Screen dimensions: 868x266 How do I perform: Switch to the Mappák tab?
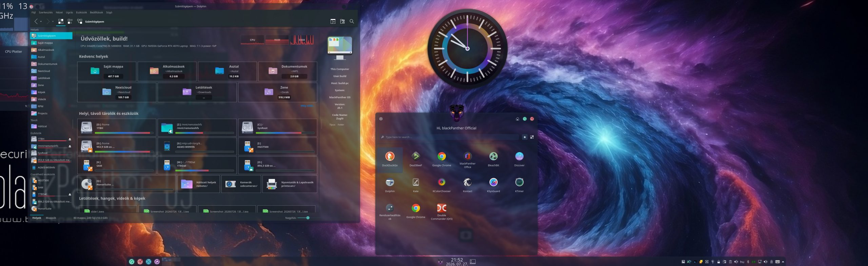51,218
